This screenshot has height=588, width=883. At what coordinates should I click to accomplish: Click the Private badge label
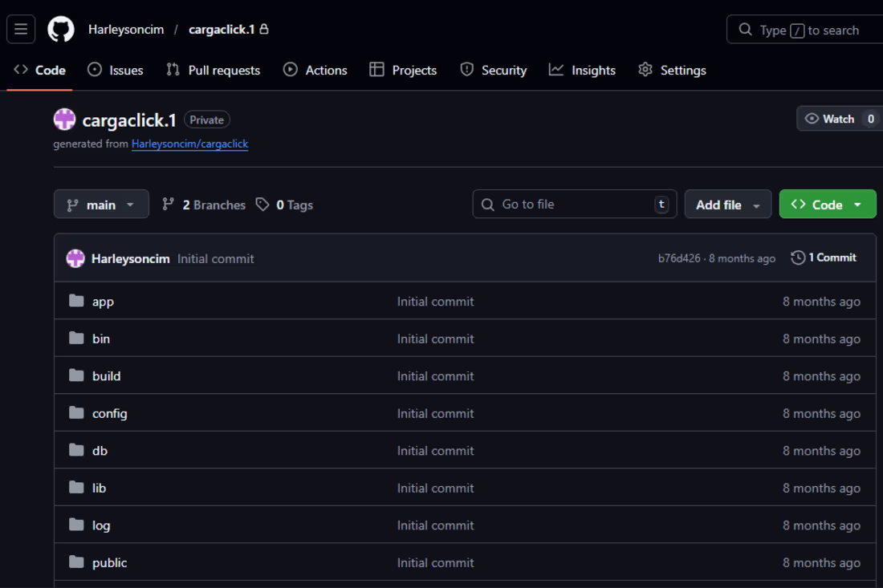pos(206,120)
